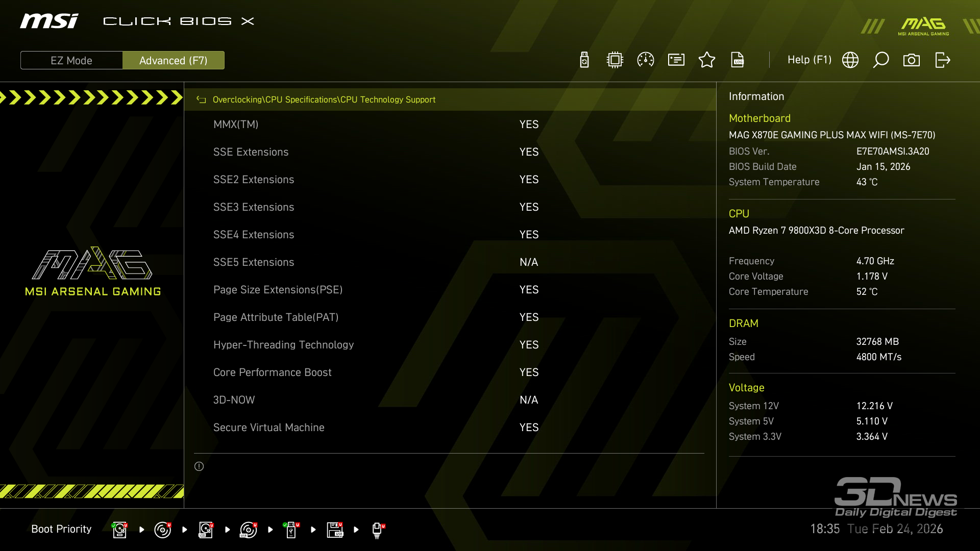Open the profile card icon in toolbar
Viewport: 980px width, 551px height.
tap(676, 60)
